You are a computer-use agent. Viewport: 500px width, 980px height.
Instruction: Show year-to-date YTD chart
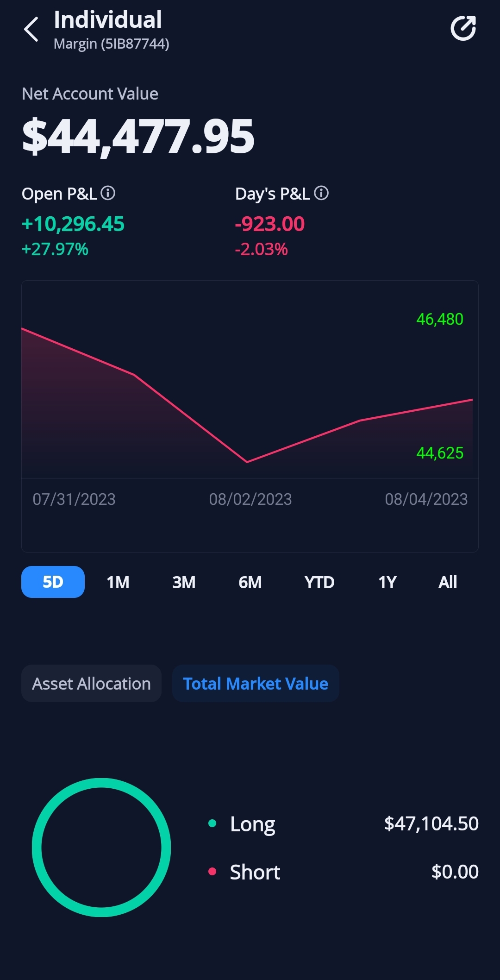click(319, 582)
